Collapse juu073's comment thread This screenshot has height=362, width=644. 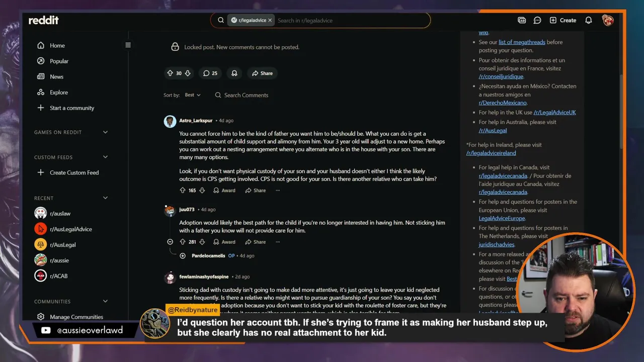[170, 242]
